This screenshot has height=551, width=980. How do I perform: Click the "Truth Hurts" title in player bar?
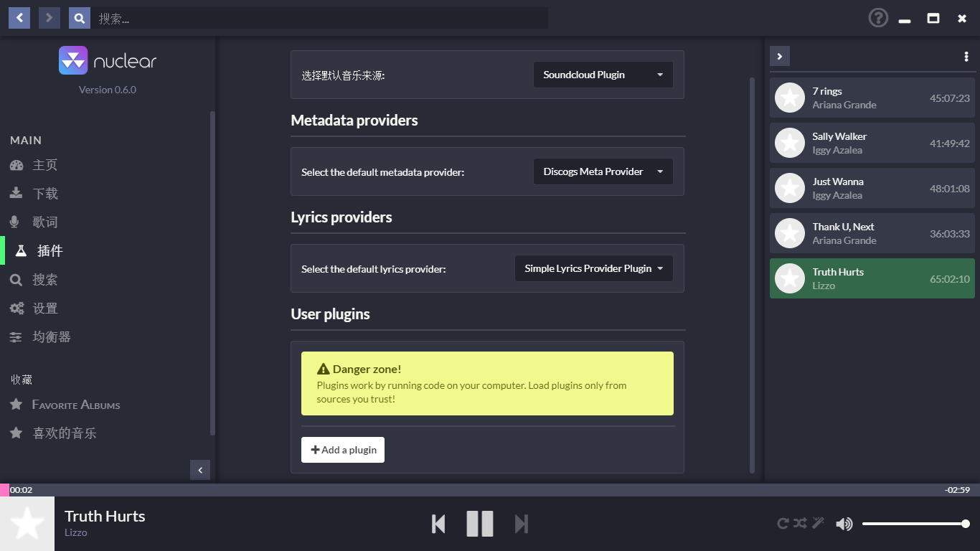(105, 517)
